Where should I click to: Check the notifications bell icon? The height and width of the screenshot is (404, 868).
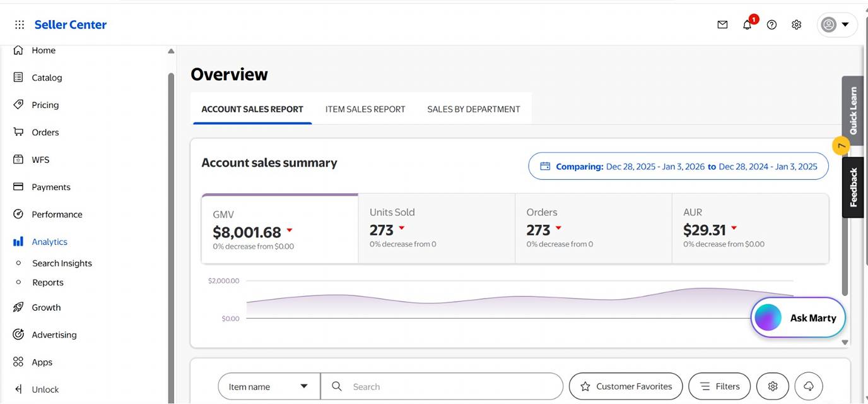(x=747, y=25)
